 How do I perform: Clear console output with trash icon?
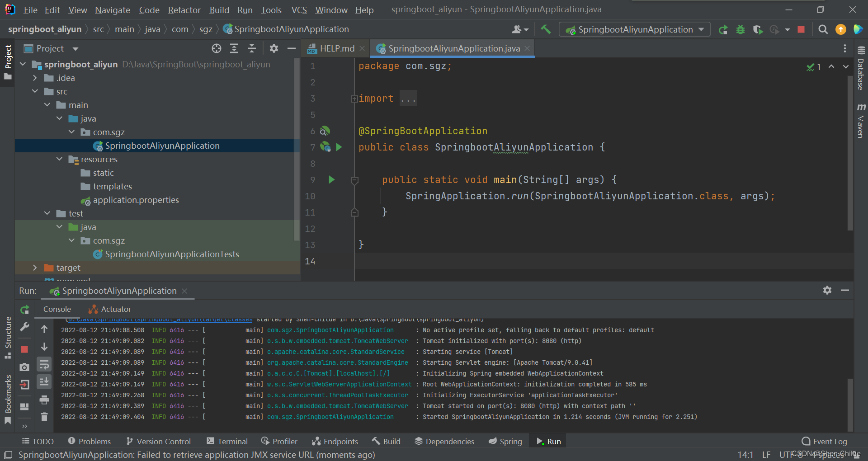coord(44,417)
